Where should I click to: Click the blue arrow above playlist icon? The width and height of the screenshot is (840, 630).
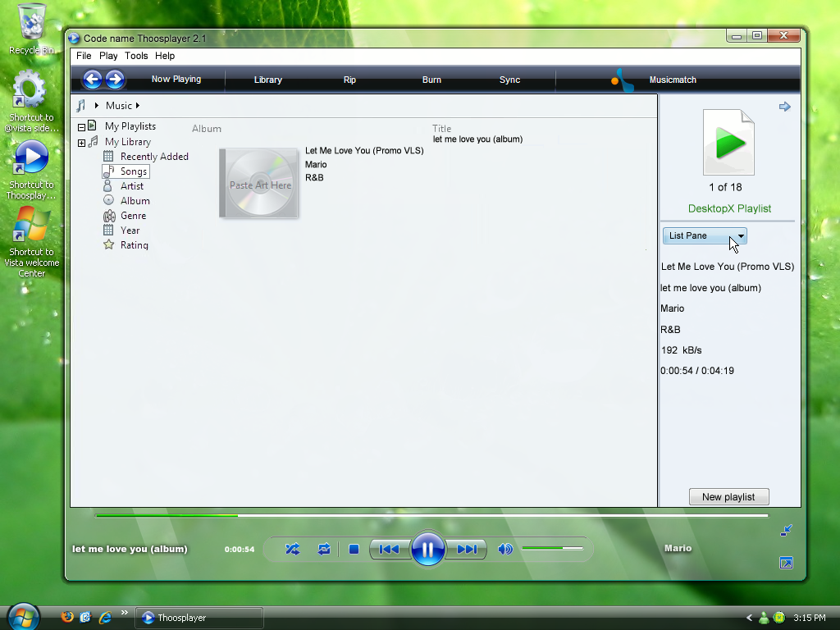785,107
